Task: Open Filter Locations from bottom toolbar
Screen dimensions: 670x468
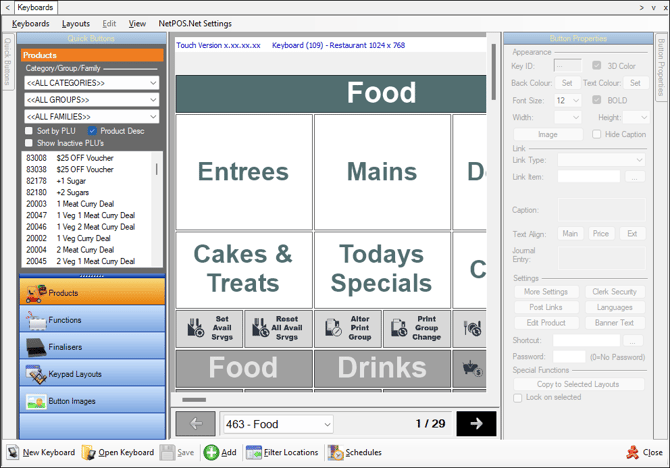Action: tap(254, 453)
